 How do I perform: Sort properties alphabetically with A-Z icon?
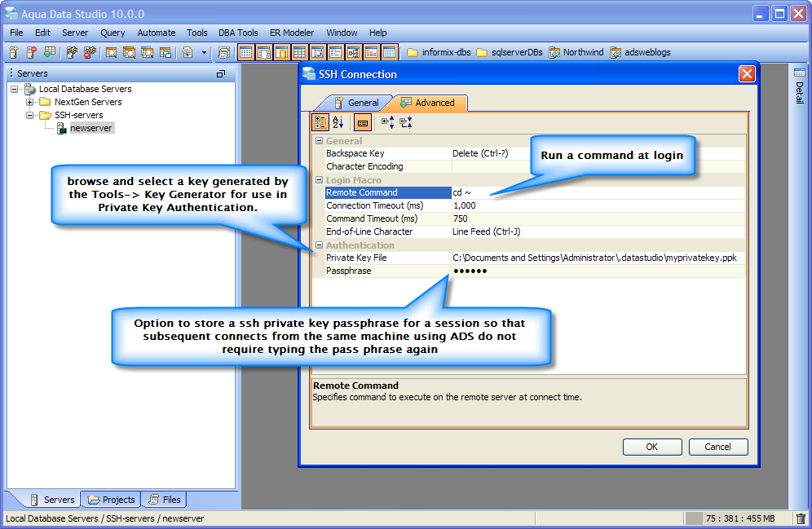coord(338,123)
